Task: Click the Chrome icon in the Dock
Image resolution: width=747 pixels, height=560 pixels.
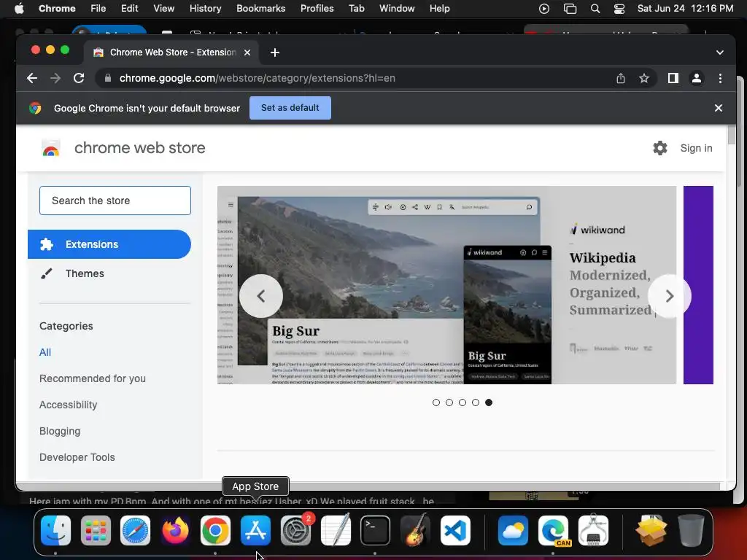Action: click(x=215, y=531)
